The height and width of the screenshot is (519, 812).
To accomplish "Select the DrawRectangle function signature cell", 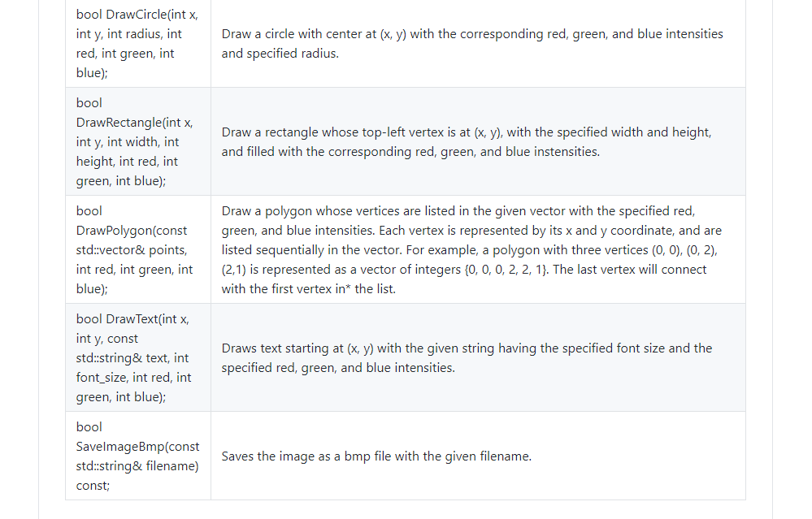I will click(x=137, y=141).
